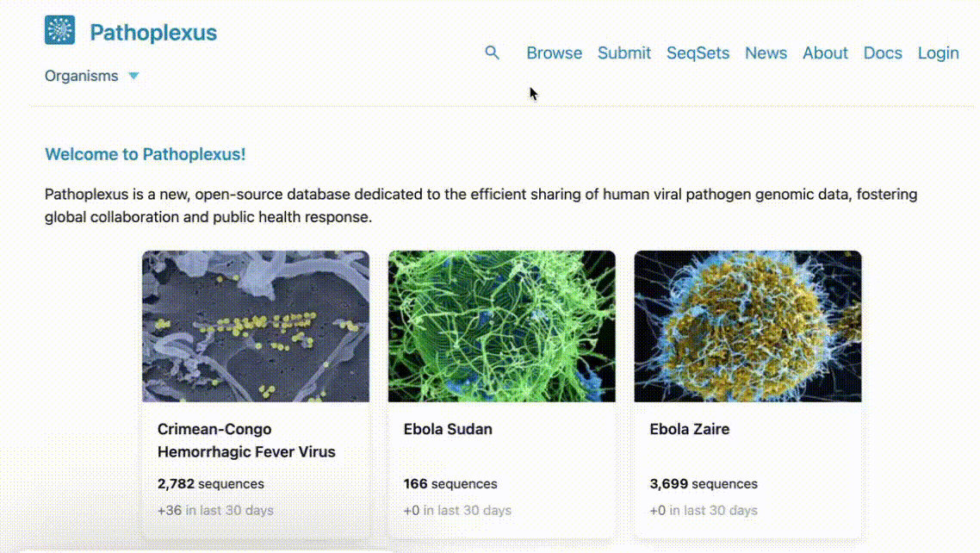
Task: Navigate to SeqSets
Action: click(x=698, y=53)
